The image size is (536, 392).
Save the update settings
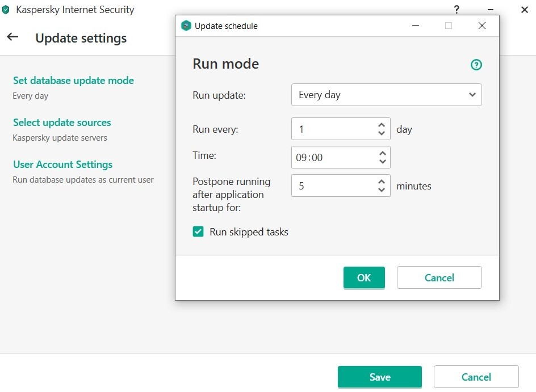point(380,377)
